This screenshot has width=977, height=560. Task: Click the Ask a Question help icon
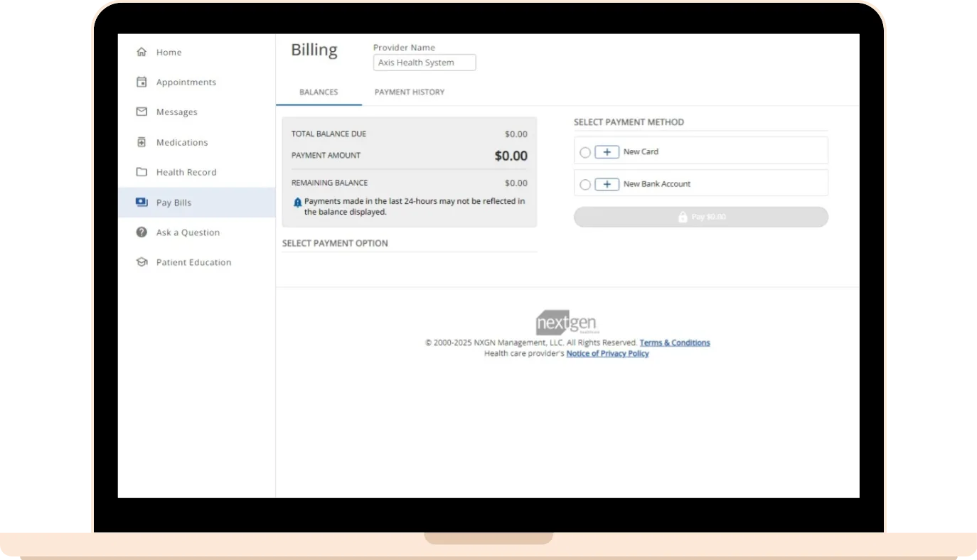pos(142,232)
